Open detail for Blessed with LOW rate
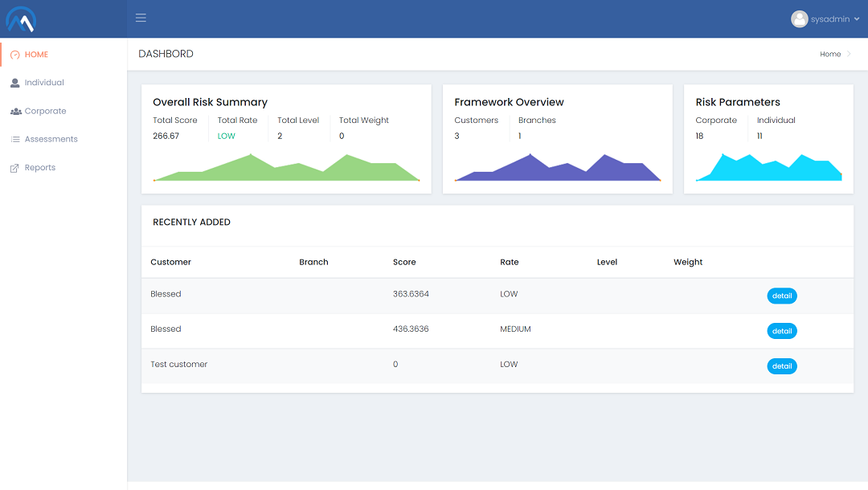 coord(782,296)
